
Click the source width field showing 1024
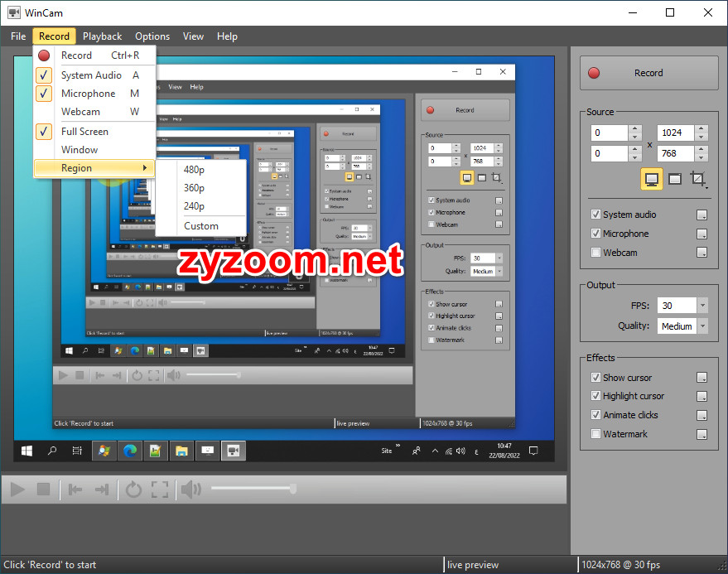coord(676,133)
